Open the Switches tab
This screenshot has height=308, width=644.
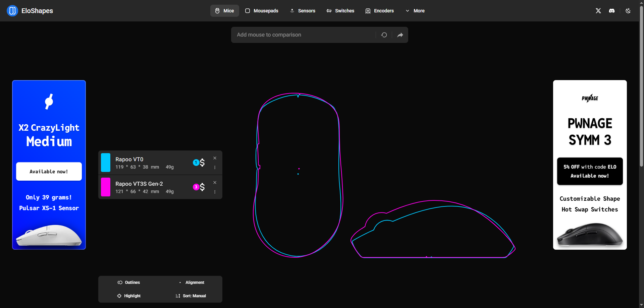[x=340, y=11]
